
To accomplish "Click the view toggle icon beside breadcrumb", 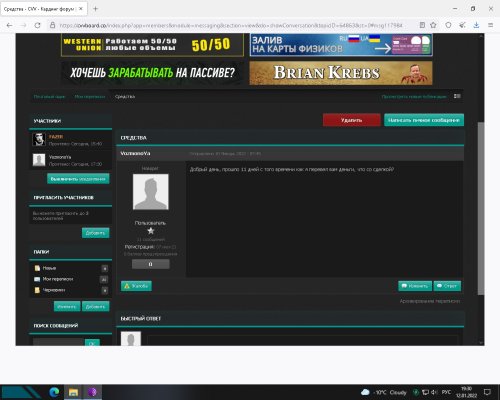I will (457, 96).
